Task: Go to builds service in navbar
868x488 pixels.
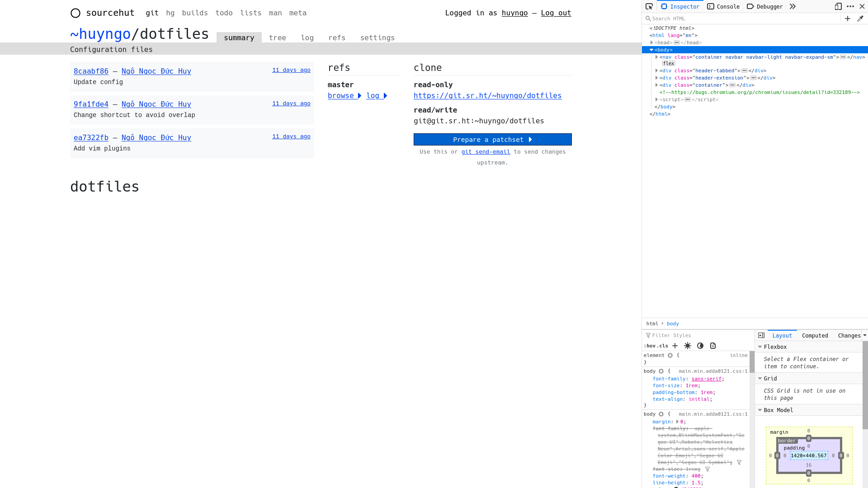Action: [x=195, y=13]
